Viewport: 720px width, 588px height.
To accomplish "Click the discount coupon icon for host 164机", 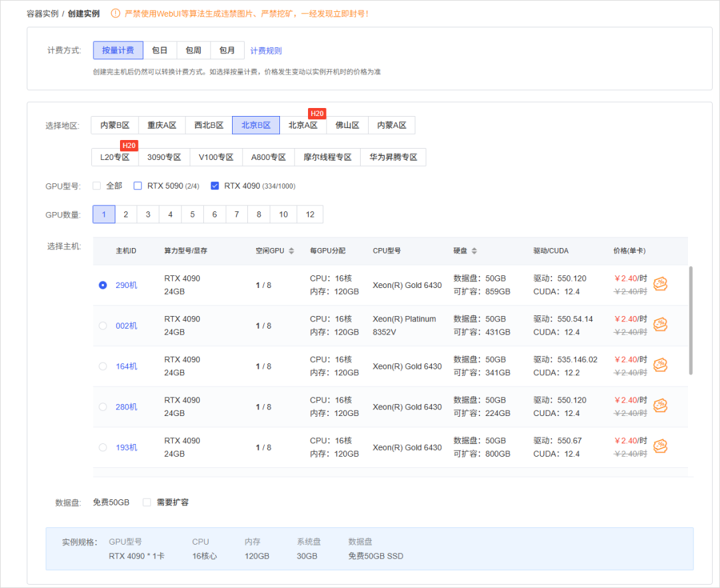I will [660, 365].
